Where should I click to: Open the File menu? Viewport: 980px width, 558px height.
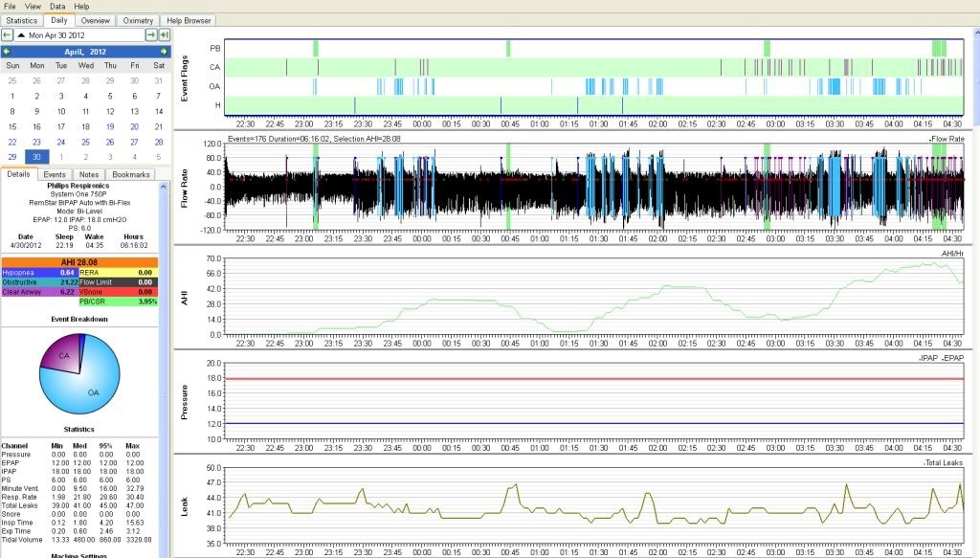tap(10, 7)
